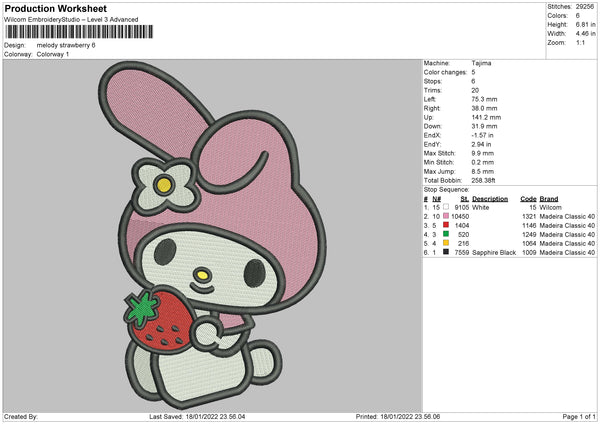600x424 pixels.
Task: Click the 'Created By:' footer label
Action: 21,416
